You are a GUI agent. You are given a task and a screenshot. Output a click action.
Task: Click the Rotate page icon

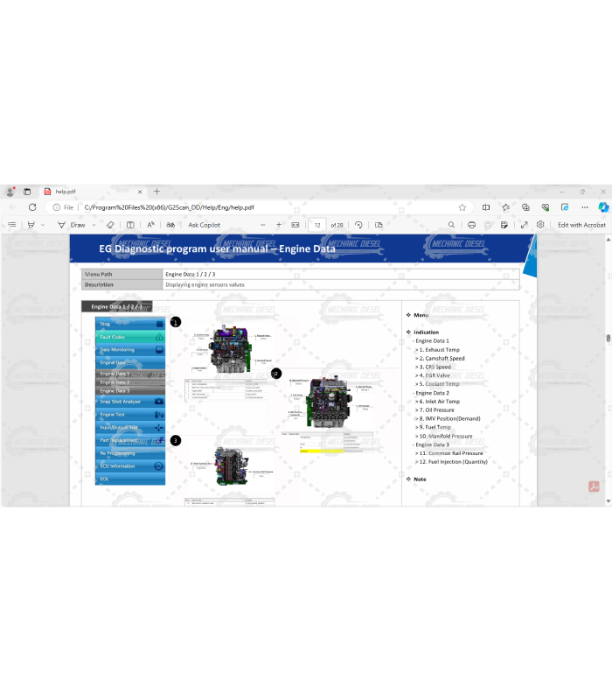click(x=358, y=225)
